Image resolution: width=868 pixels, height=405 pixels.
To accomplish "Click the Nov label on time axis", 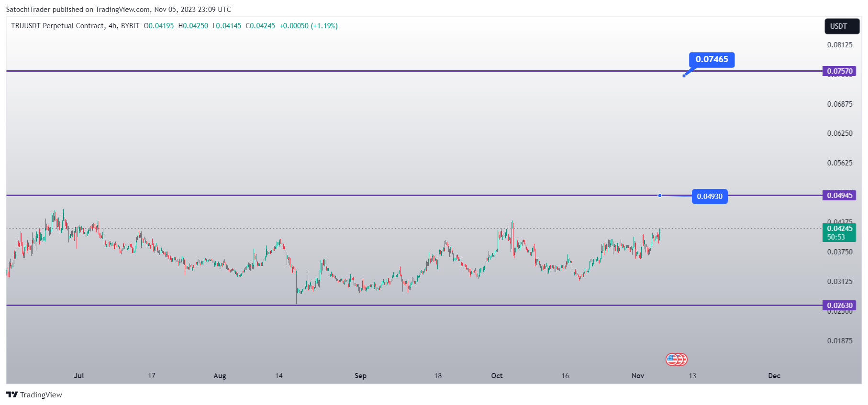I will click(x=638, y=376).
